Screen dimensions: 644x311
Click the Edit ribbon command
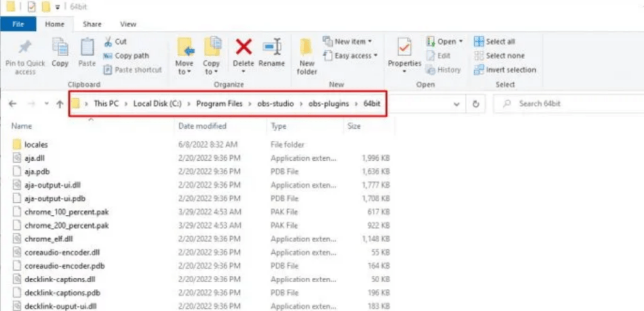(x=438, y=56)
